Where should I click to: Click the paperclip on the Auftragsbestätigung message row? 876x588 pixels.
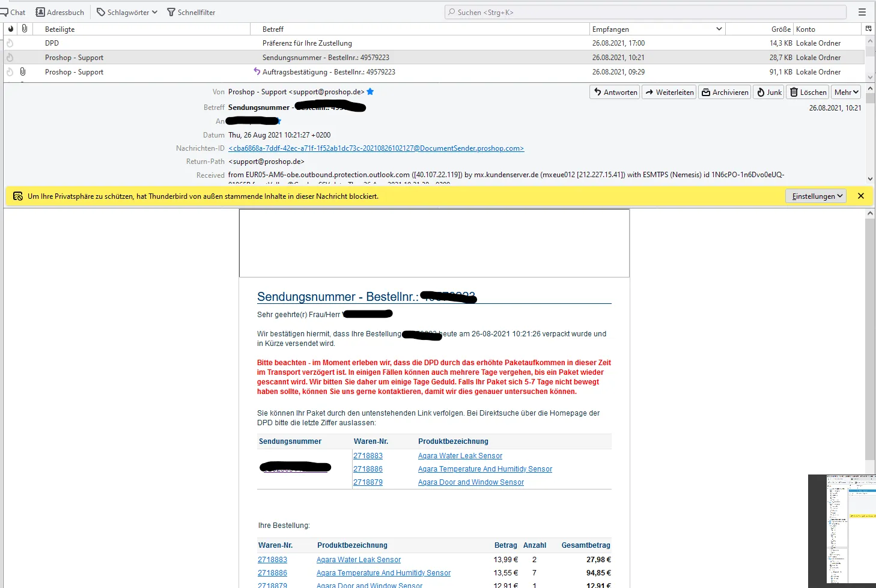click(23, 72)
